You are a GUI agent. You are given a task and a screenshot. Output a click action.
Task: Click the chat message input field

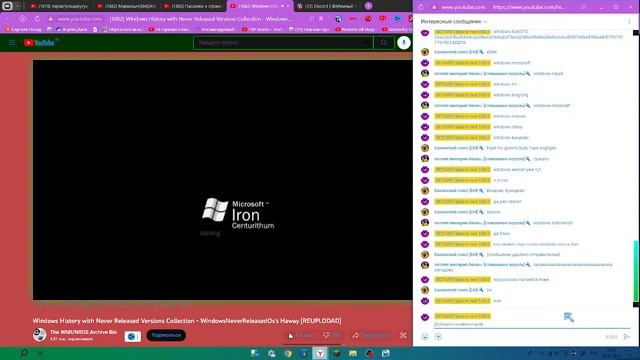[x=531, y=324]
